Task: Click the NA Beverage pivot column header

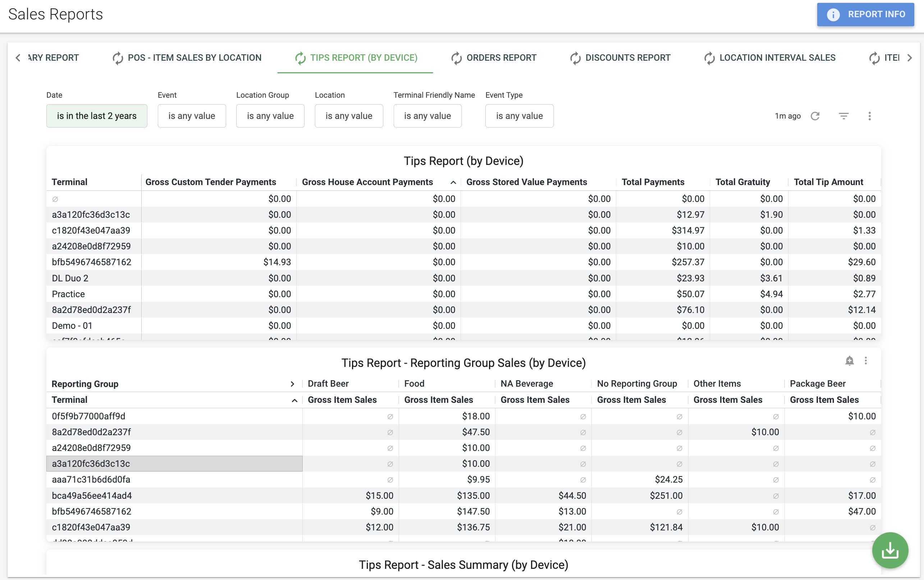Action: (x=527, y=383)
